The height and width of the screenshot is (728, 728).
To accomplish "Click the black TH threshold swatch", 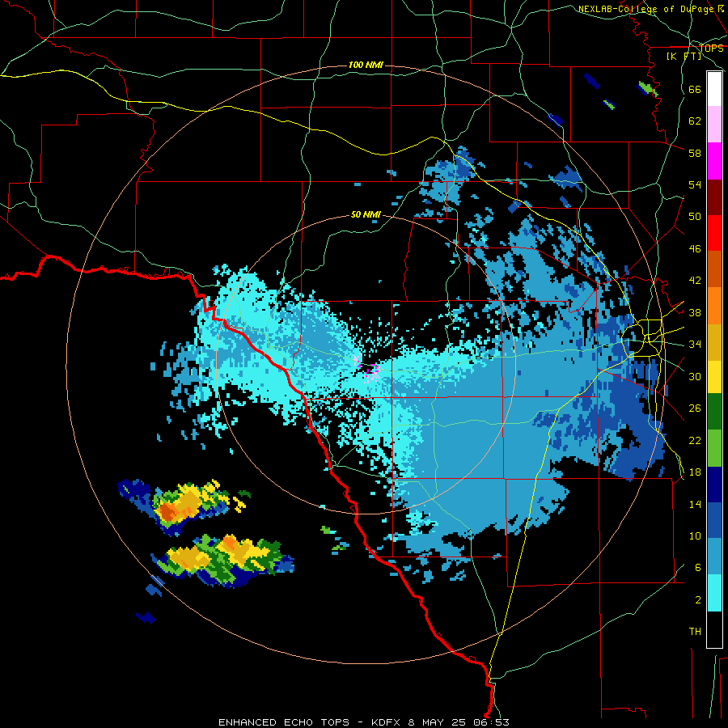I will [714, 629].
